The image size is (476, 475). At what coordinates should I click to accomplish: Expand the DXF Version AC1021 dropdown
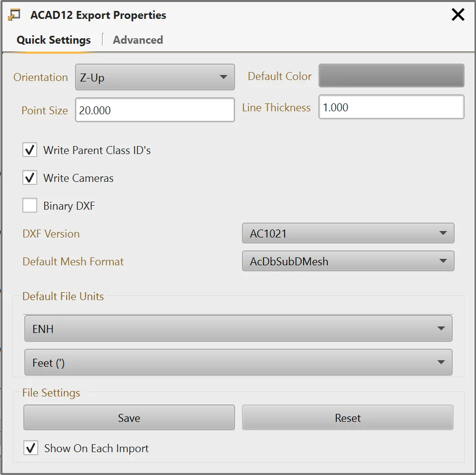pos(348,233)
